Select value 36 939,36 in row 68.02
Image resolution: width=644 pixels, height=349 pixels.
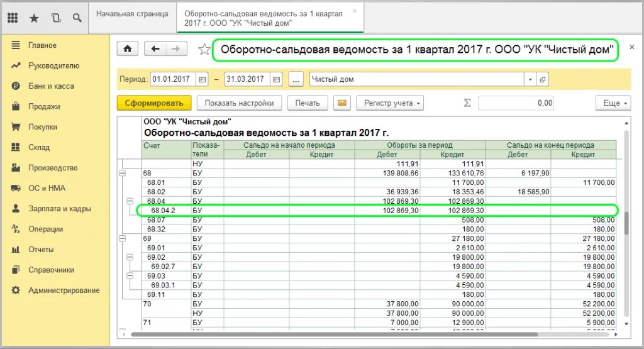tap(387, 192)
